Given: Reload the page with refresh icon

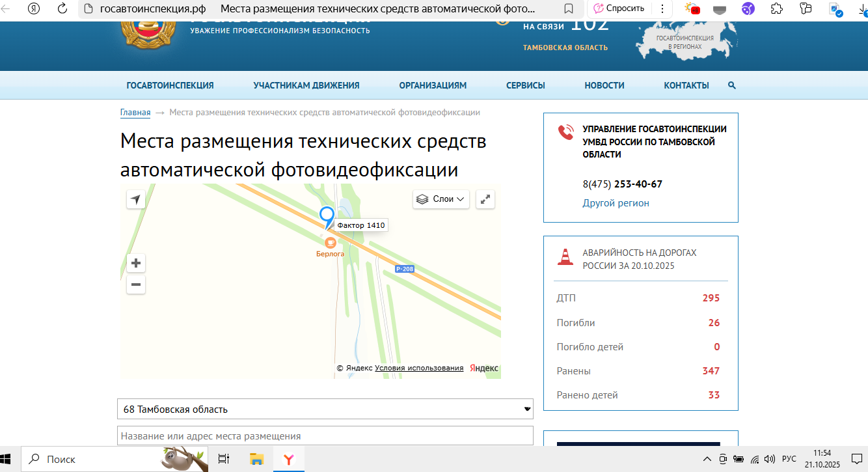Looking at the screenshot, I should 62,9.
